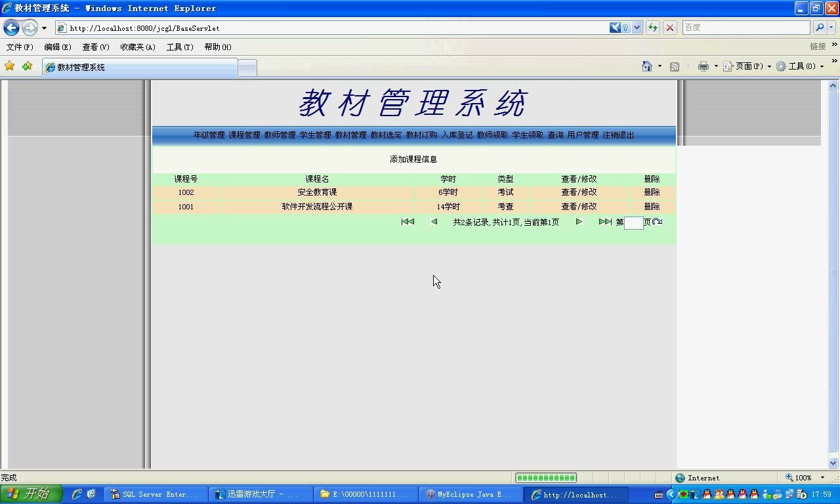Delete course 1002 安全教育课

point(652,192)
